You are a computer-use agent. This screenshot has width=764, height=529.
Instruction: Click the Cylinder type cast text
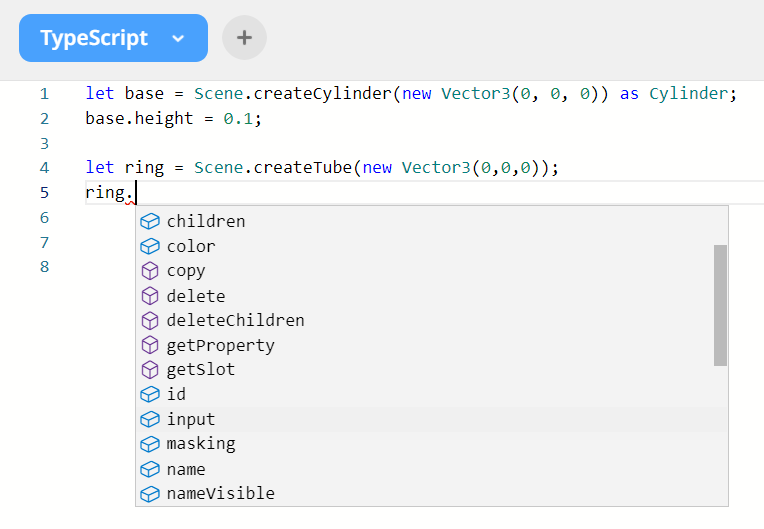[x=688, y=94]
